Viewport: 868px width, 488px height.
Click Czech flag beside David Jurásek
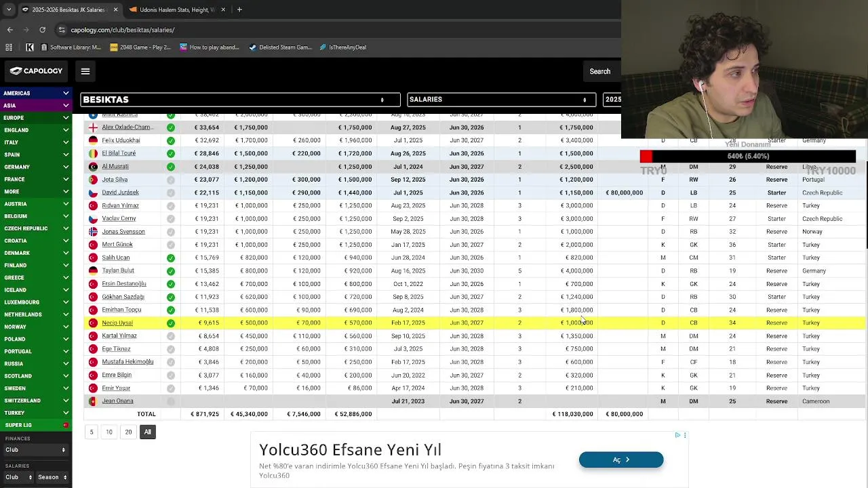tap(93, 192)
